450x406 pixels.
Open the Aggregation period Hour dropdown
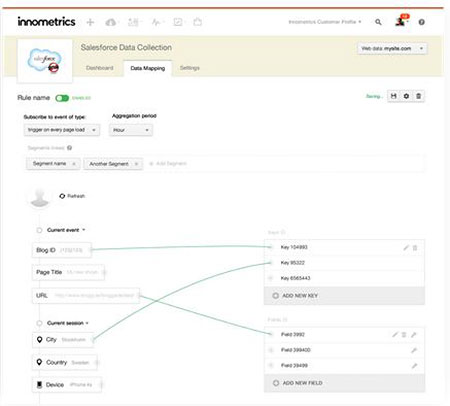(x=131, y=130)
